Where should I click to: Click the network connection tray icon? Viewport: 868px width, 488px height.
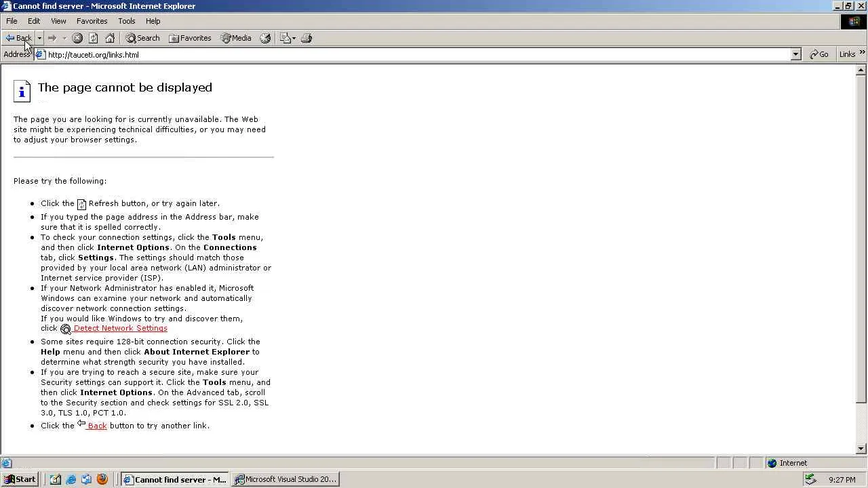click(810, 479)
